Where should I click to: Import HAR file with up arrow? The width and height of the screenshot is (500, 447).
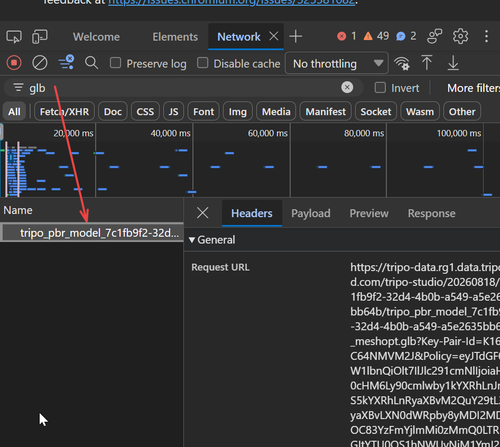(x=427, y=63)
